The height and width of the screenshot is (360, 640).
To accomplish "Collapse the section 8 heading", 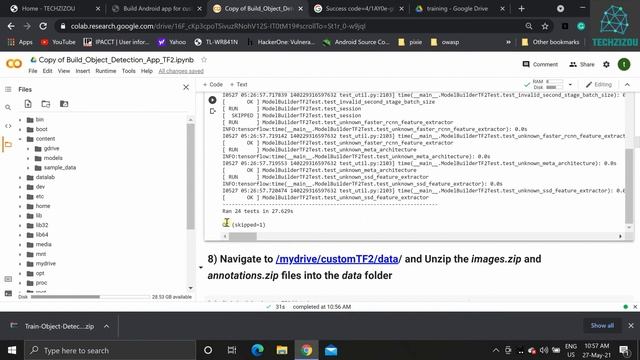I will point(201,268).
